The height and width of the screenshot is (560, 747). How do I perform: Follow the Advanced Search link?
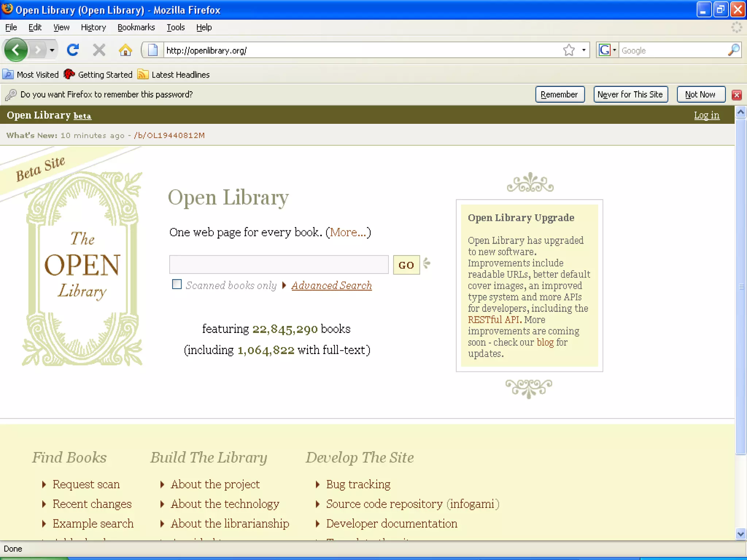tap(331, 285)
